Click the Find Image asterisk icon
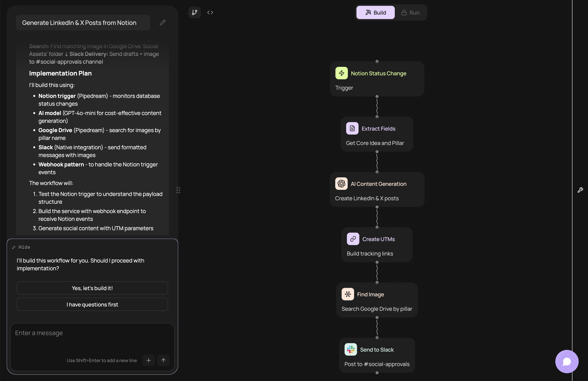The width and height of the screenshot is (588, 381). click(348, 294)
